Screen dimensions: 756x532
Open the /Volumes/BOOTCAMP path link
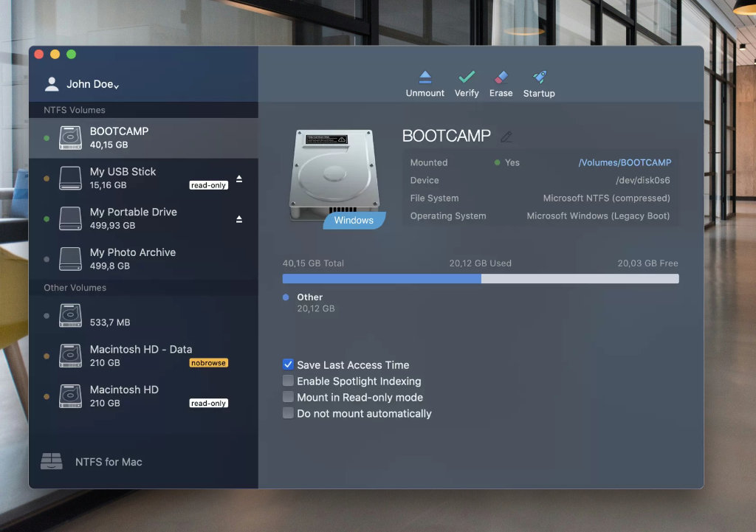click(x=625, y=162)
